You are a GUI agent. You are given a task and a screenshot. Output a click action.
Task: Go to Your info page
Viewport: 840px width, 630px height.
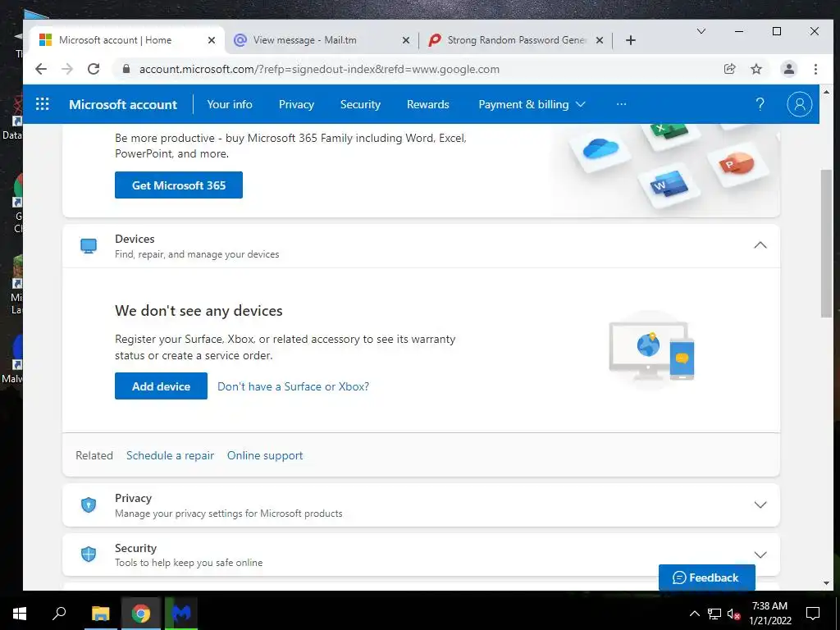(x=230, y=104)
